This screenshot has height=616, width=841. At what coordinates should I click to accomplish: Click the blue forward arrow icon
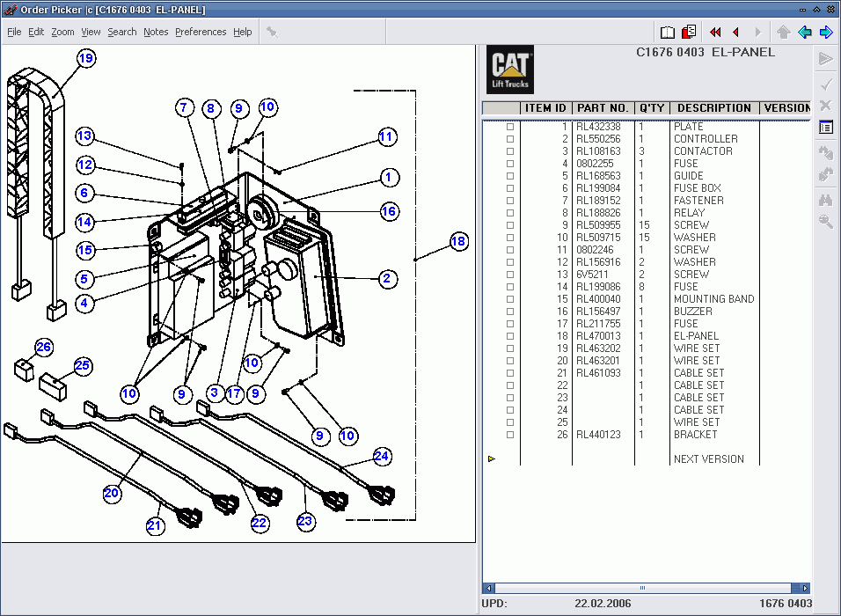(x=825, y=32)
